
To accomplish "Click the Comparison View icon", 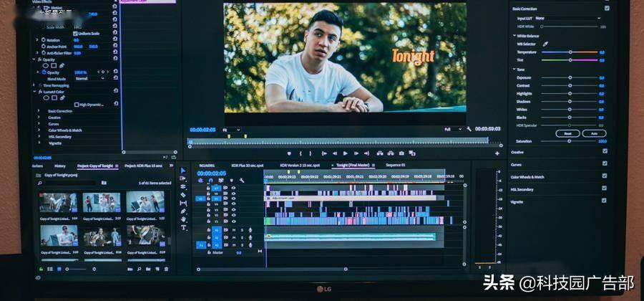I will (x=412, y=153).
